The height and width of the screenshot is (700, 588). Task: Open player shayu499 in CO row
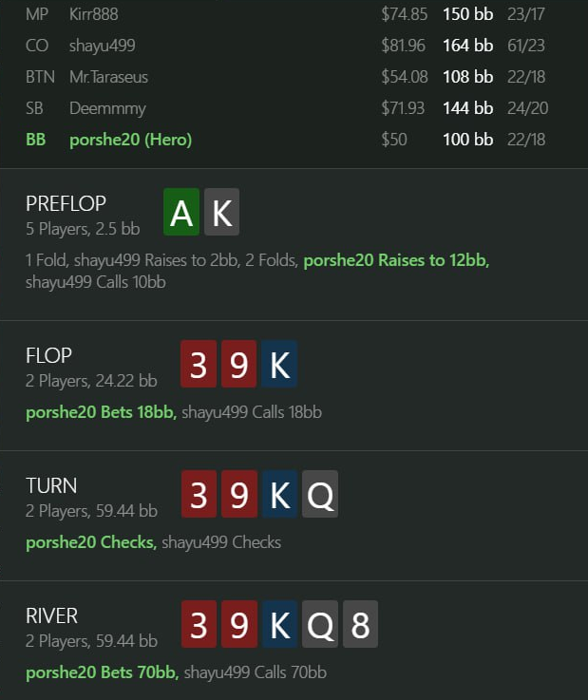103,46
